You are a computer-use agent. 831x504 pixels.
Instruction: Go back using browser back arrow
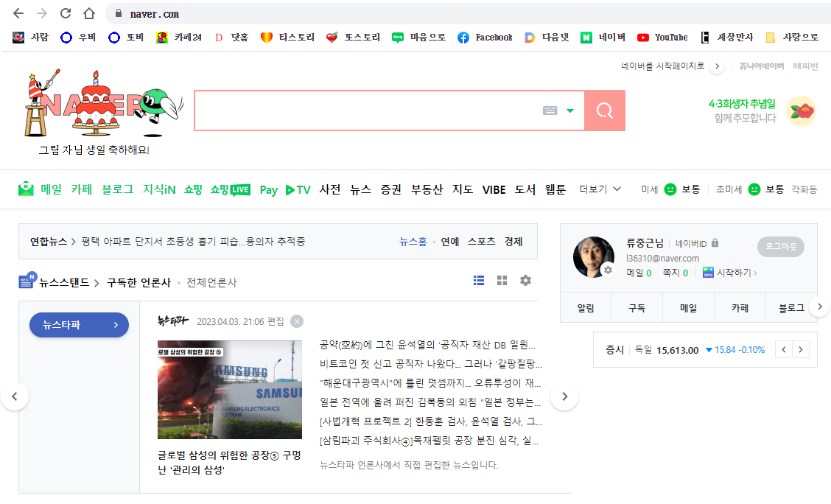pyautogui.click(x=18, y=13)
